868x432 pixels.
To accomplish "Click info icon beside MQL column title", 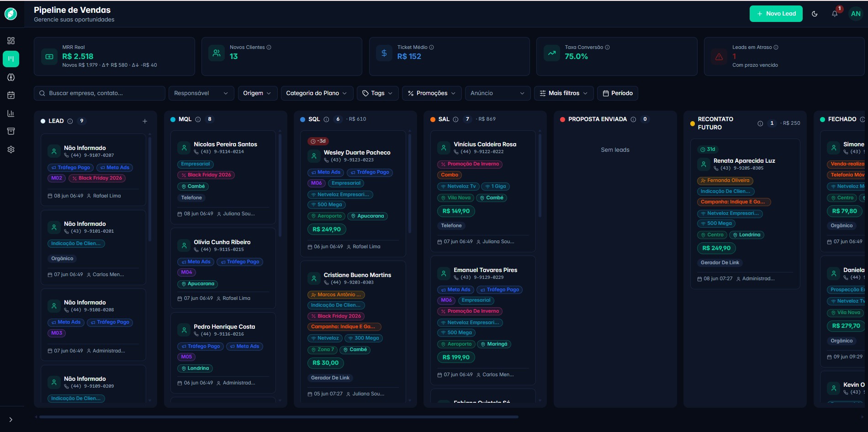I will 198,119.
